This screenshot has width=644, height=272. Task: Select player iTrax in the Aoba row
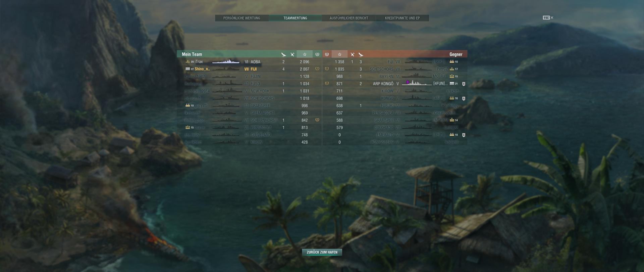(x=199, y=62)
